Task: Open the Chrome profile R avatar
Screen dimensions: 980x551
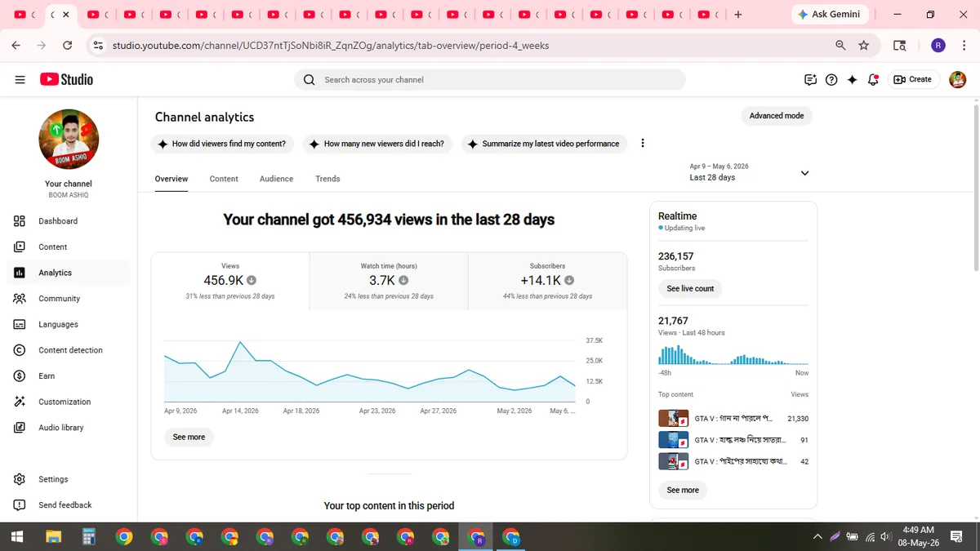Action: 938,46
